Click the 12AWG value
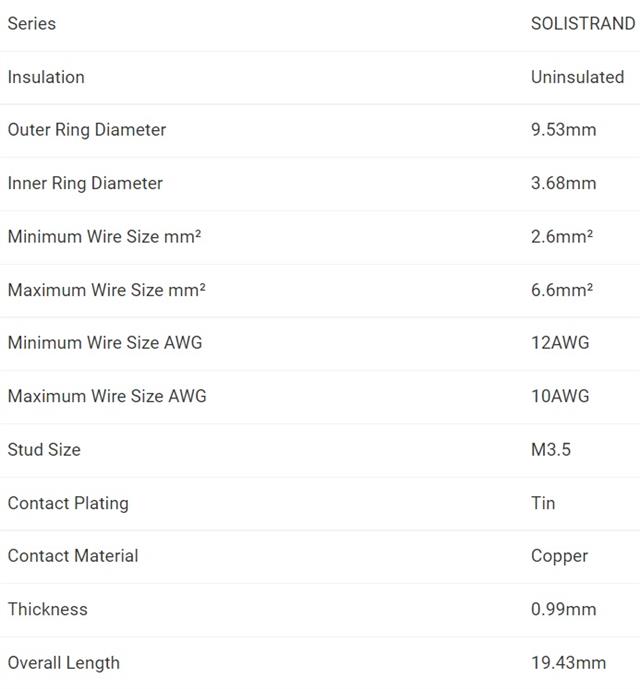The image size is (640, 689). click(560, 343)
